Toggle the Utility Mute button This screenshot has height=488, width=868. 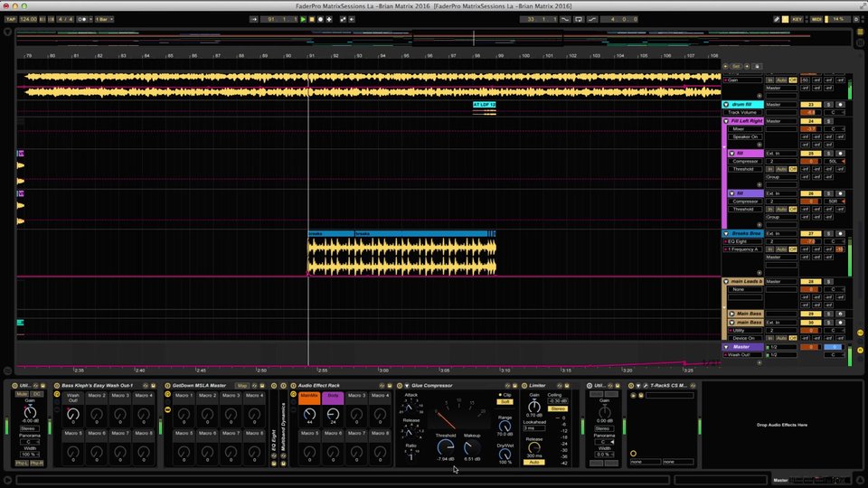[x=22, y=394]
